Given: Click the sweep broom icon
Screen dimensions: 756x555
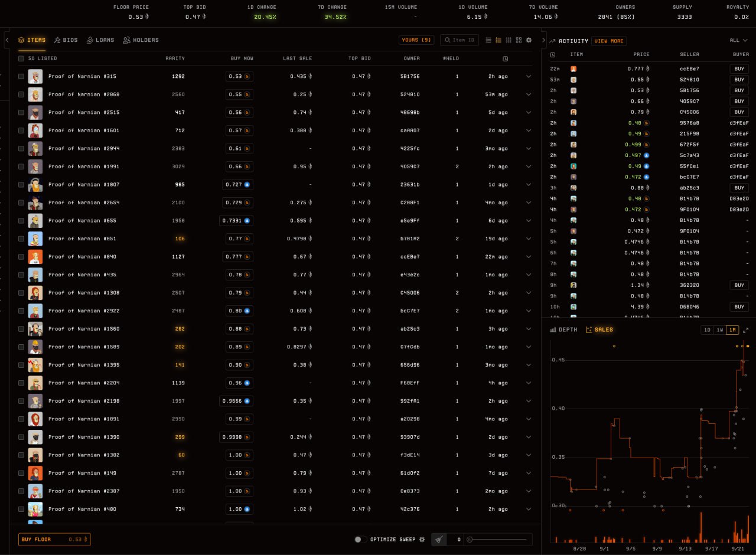Looking at the screenshot, I should [x=438, y=540].
